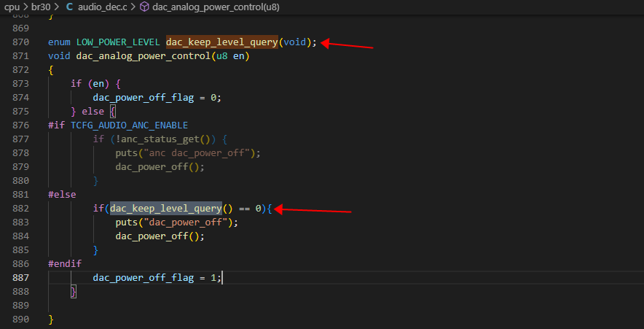Click '#if TCFG_AUDIO_ANC_ENABLE' directive
This screenshot has width=644, height=329.
point(118,125)
